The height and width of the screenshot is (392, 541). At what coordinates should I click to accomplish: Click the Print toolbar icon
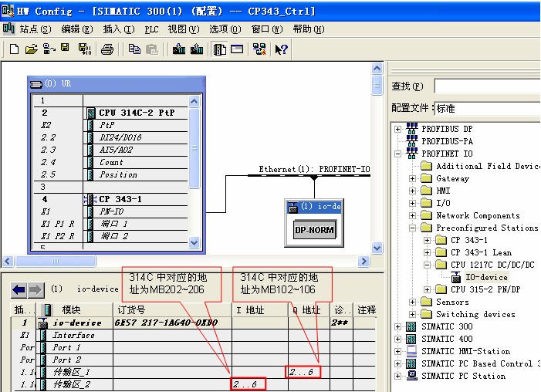coord(107,49)
